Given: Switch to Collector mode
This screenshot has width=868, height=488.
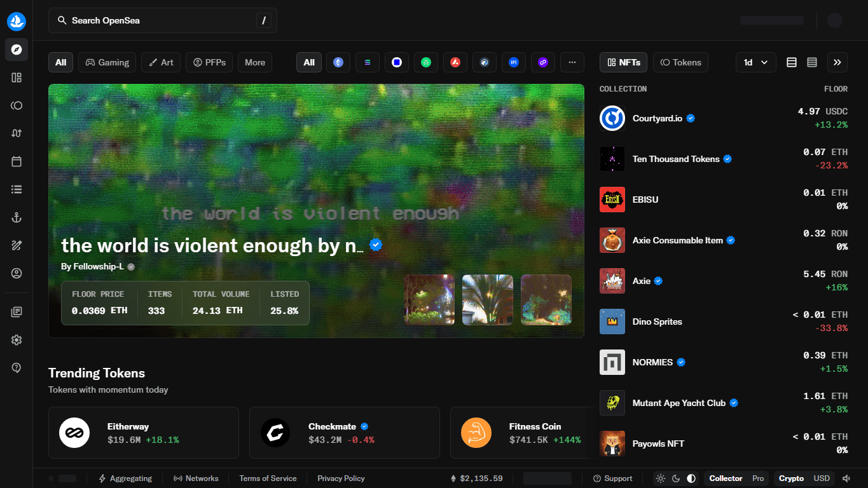Looking at the screenshot, I should (726, 478).
